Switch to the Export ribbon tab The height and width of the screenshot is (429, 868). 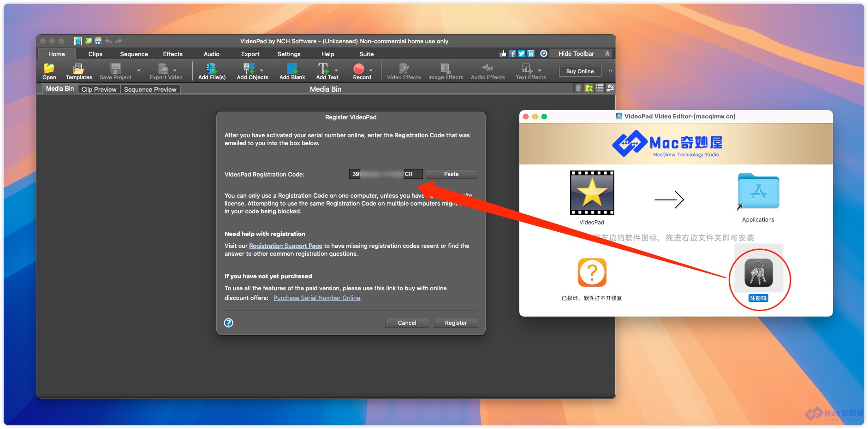point(250,54)
